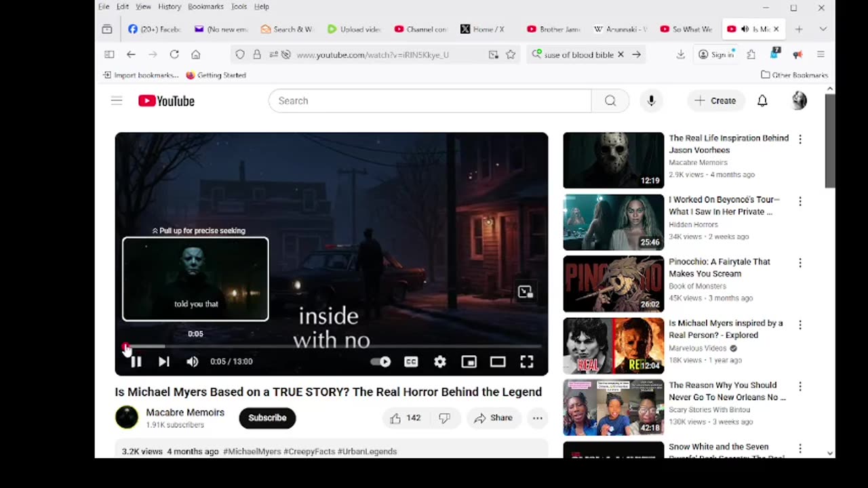The width and height of the screenshot is (868, 488).
Task: Open the account avatar menu
Action: 800,101
